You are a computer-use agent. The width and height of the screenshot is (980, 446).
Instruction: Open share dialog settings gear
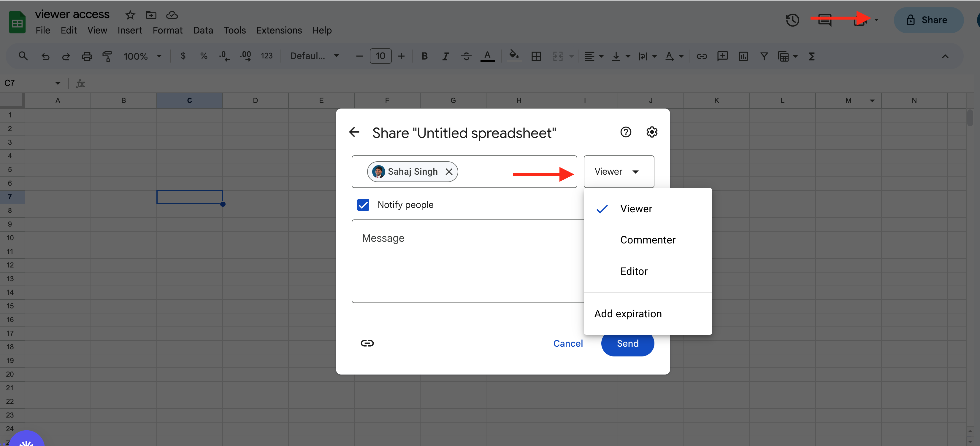pos(652,132)
